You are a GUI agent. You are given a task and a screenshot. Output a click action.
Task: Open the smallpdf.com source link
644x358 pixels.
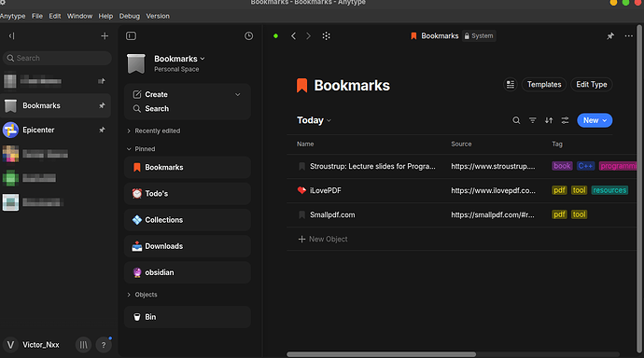(493, 214)
